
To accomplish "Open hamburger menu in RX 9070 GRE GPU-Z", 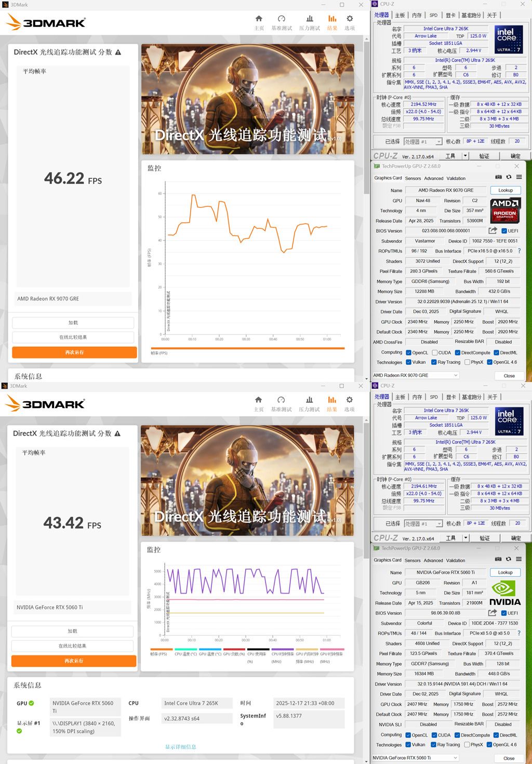I will pyautogui.click(x=519, y=177).
